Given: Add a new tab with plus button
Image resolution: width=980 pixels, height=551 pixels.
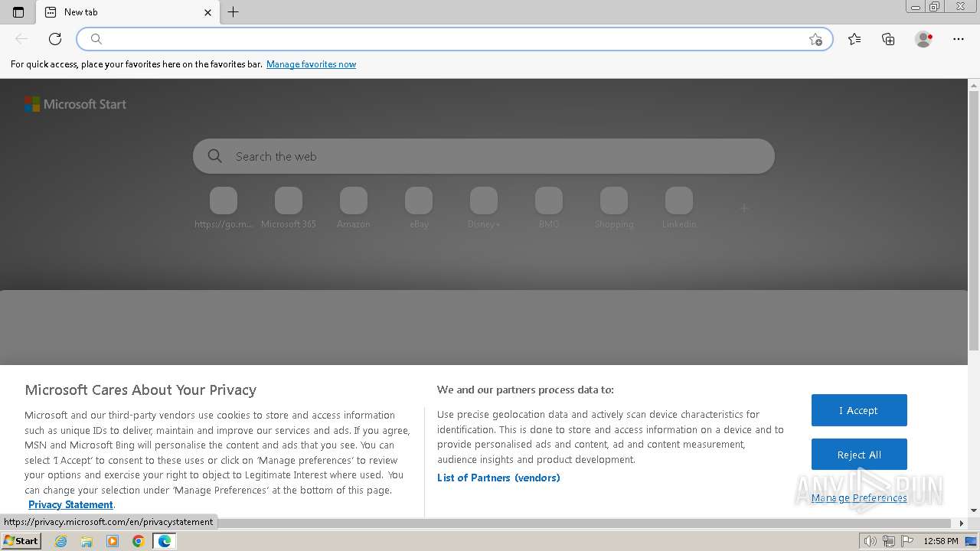Looking at the screenshot, I should [234, 12].
